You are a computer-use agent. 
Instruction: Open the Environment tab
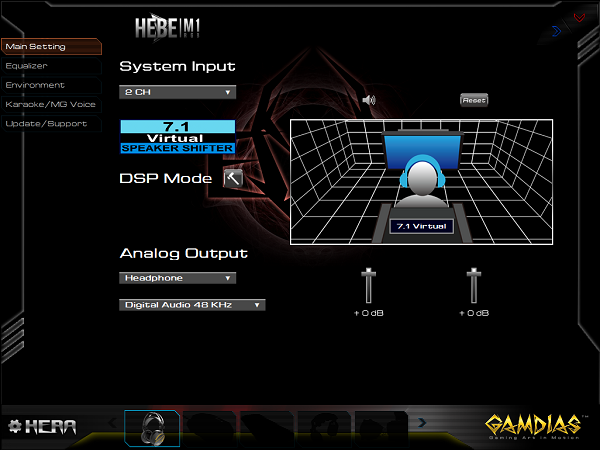pyautogui.click(x=50, y=85)
